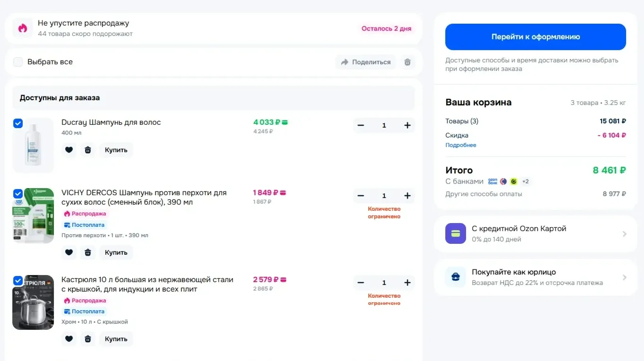Click the Распродажа tag on VICHY DERCOS
Viewport: 644px width, 361px height.
85,214
